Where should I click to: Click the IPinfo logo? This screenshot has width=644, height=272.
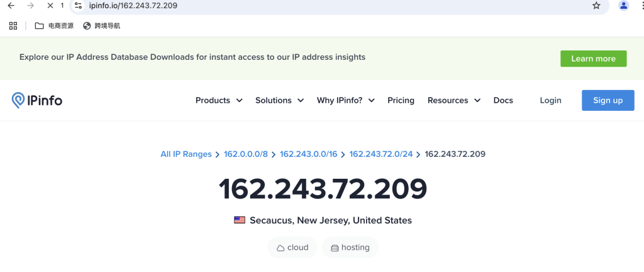37,100
